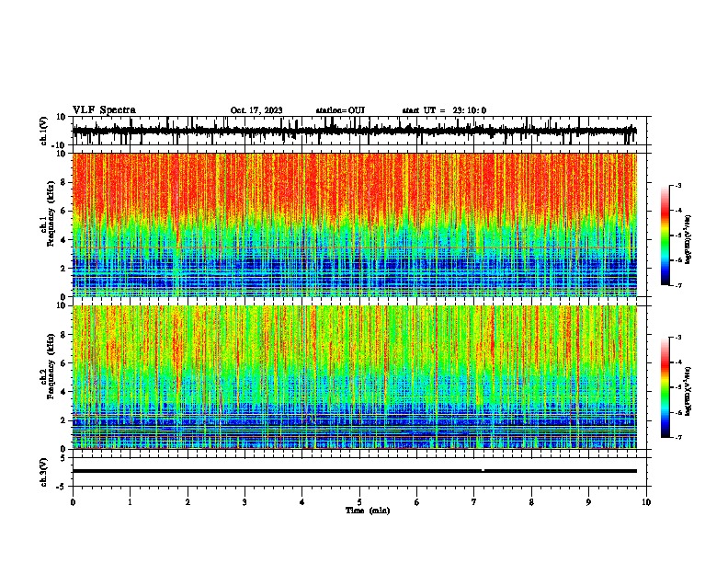
Task: Click the "10" tick on the time axis
Action: coord(646,502)
